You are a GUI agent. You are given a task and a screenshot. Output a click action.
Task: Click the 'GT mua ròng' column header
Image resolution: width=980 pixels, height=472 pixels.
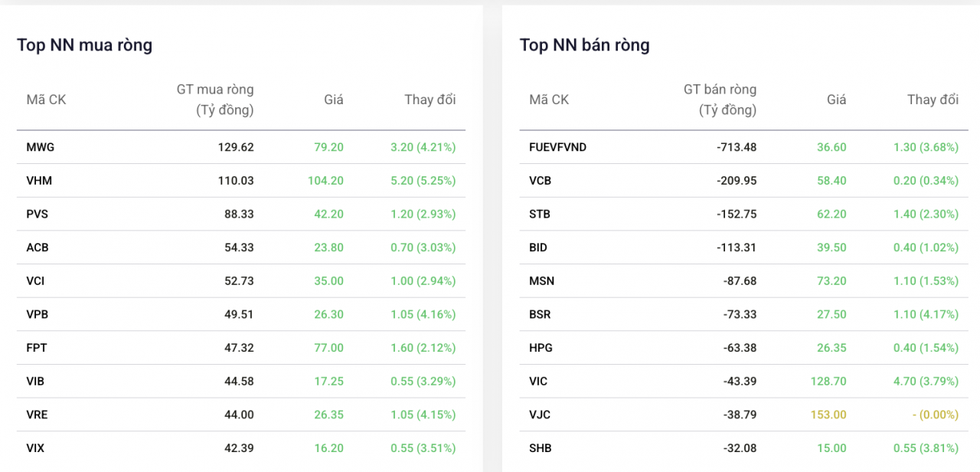coord(215,100)
